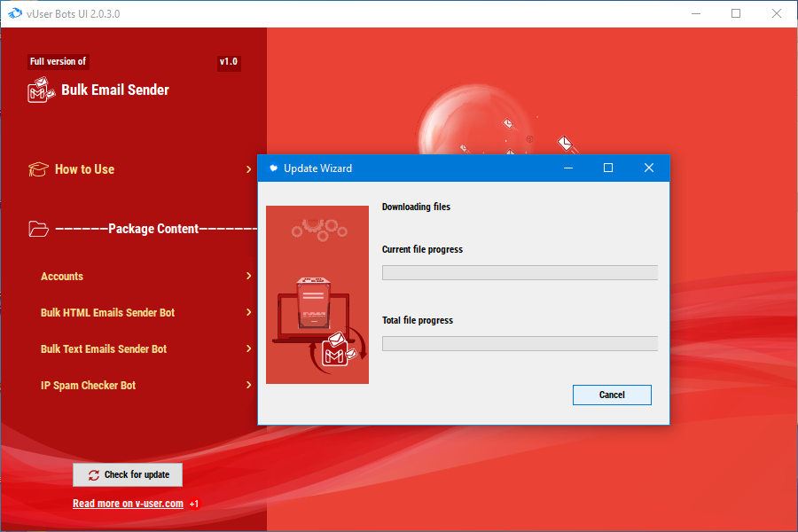Click the Update Wizard title bar icon
This screenshot has width=798, height=532.
point(273,168)
